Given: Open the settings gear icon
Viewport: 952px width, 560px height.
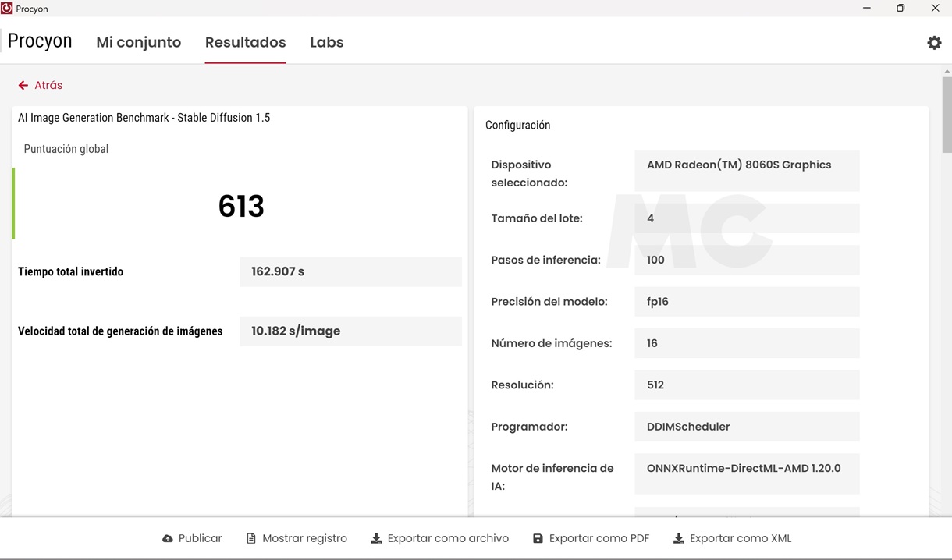Looking at the screenshot, I should [x=934, y=43].
